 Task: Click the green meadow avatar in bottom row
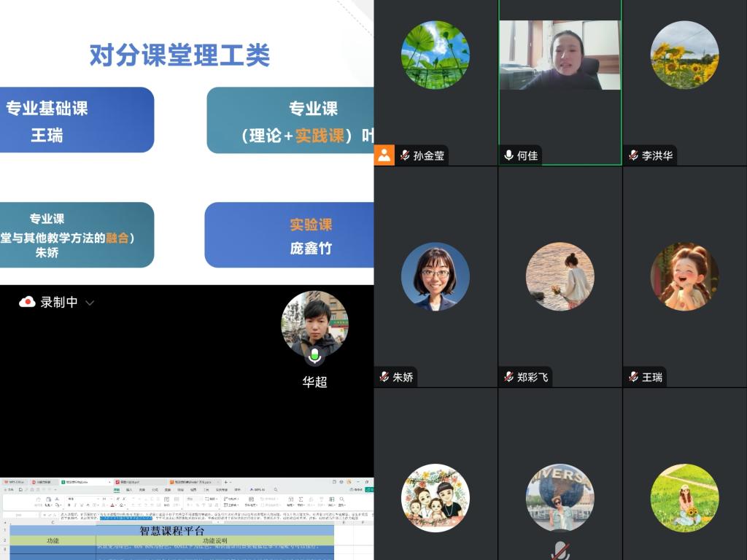[684, 498]
